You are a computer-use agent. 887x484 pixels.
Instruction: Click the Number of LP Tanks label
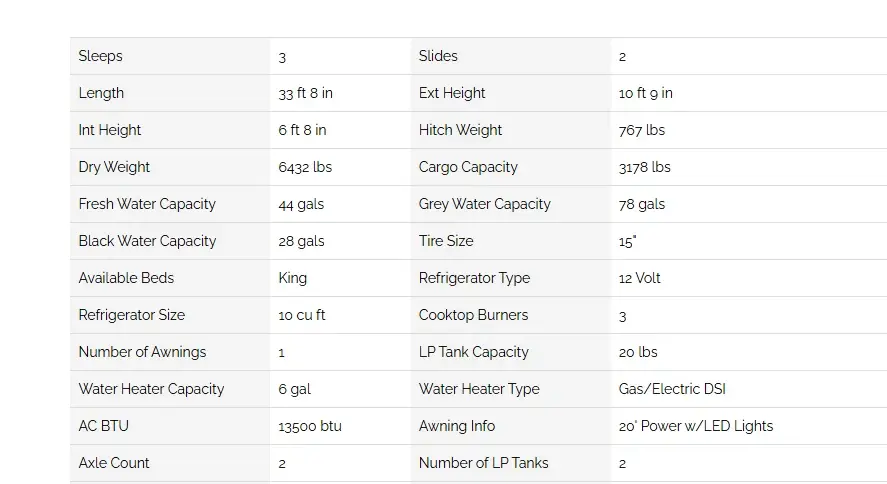point(483,463)
